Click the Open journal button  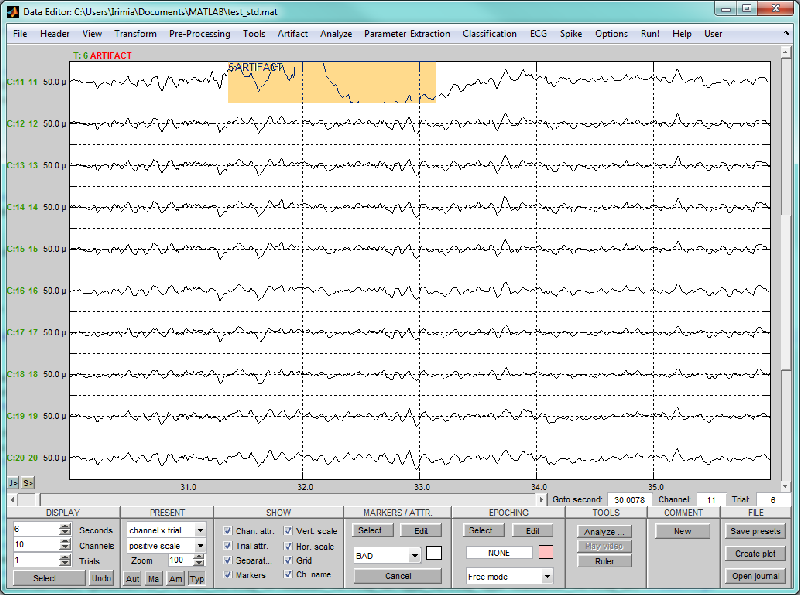tap(755, 576)
